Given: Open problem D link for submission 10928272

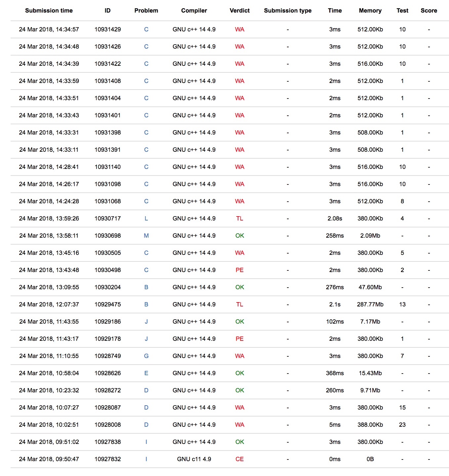Looking at the screenshot, I should (146, 390).
